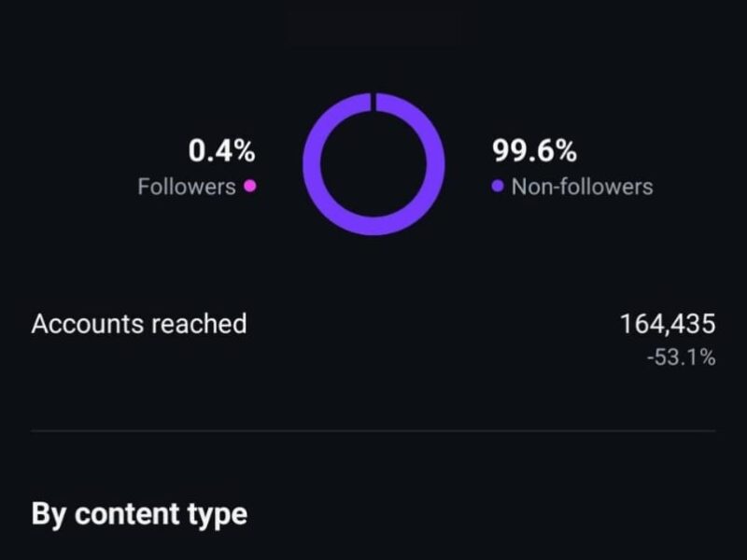Viewport: 747px width, 560px height.
Task: Tap the 99.6% non-followers percentage
Action: [x=534, y=150]
